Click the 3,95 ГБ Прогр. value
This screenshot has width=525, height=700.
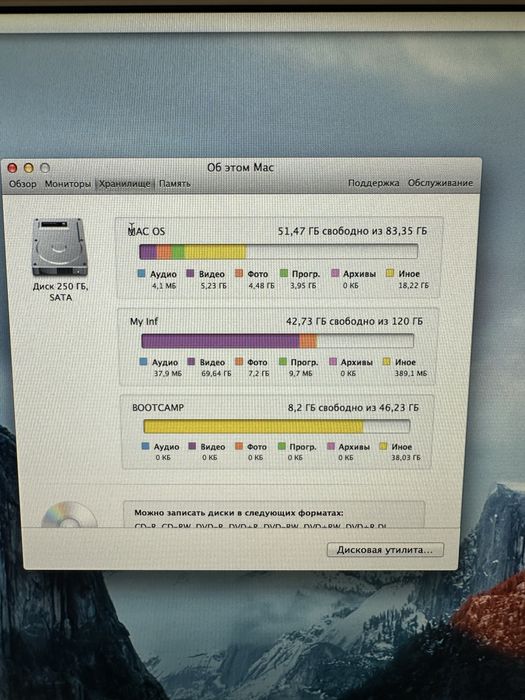(x=304, y=285)
